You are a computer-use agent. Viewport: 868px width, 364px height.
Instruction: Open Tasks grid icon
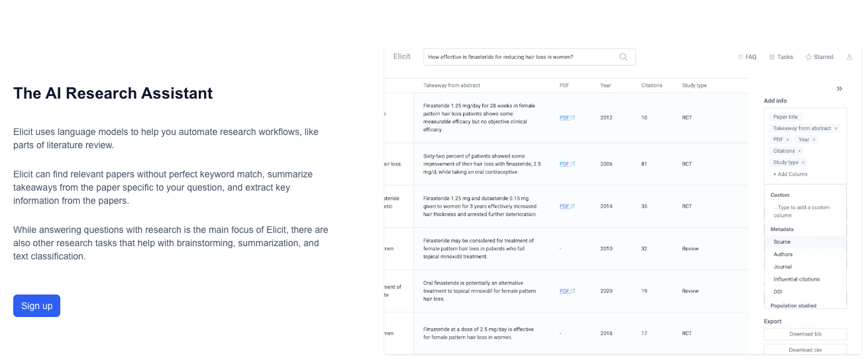pos(772,57)
